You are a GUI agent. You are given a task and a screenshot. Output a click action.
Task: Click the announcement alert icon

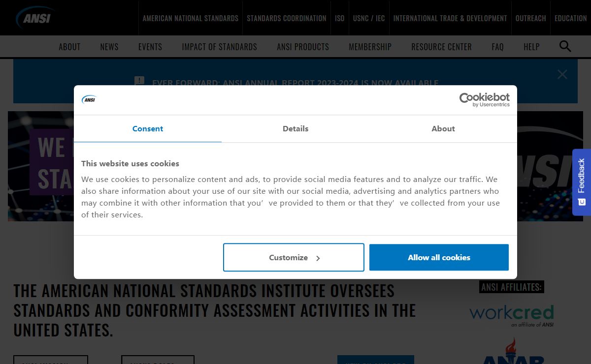pos(139,81)
